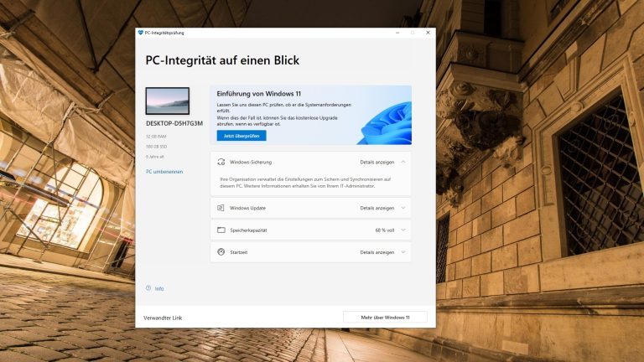This screenshot has height=362, width=644.
Task: Click the Verwandter Link text
Action: (163, 318)
